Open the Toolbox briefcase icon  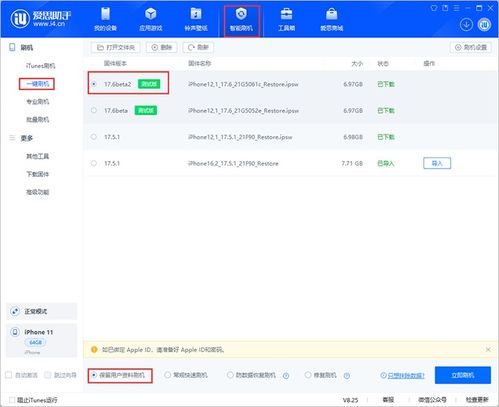286,14
